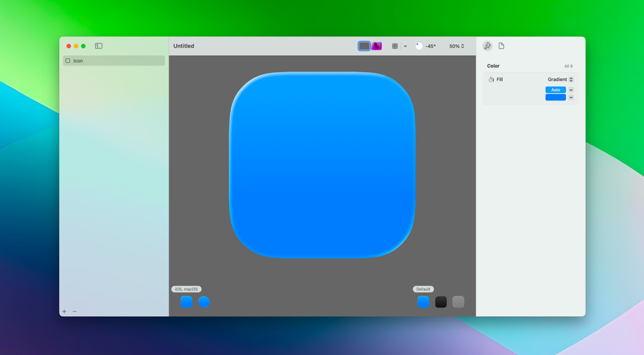This screenshot has height=355, width=644.
Task: Open the document inspector tab
Action: [x=501, y=46]
